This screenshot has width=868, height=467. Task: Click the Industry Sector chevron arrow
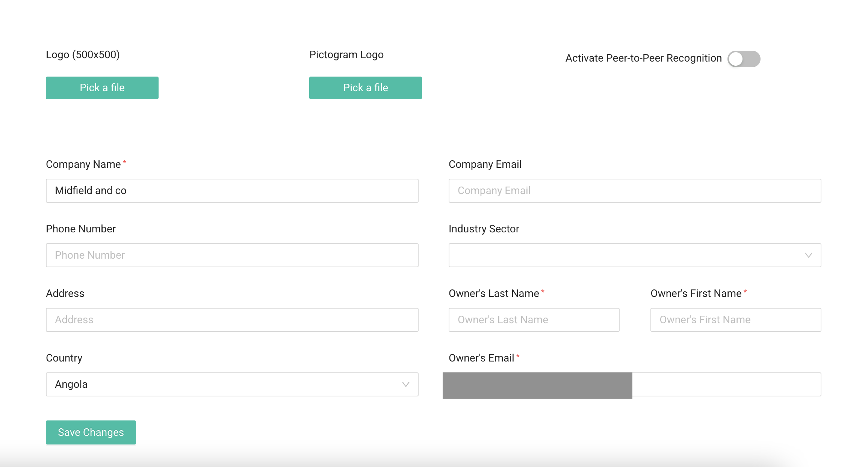click(x=808, y=255)
